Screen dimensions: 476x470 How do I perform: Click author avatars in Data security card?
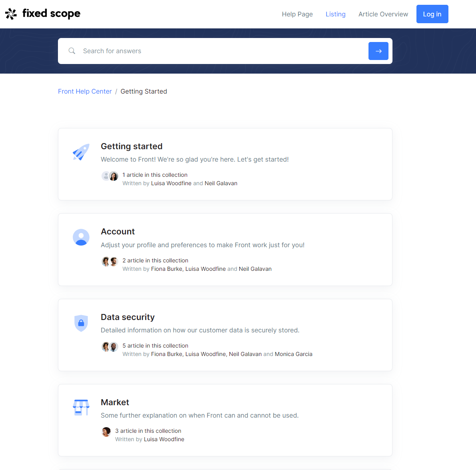[110, 347]
